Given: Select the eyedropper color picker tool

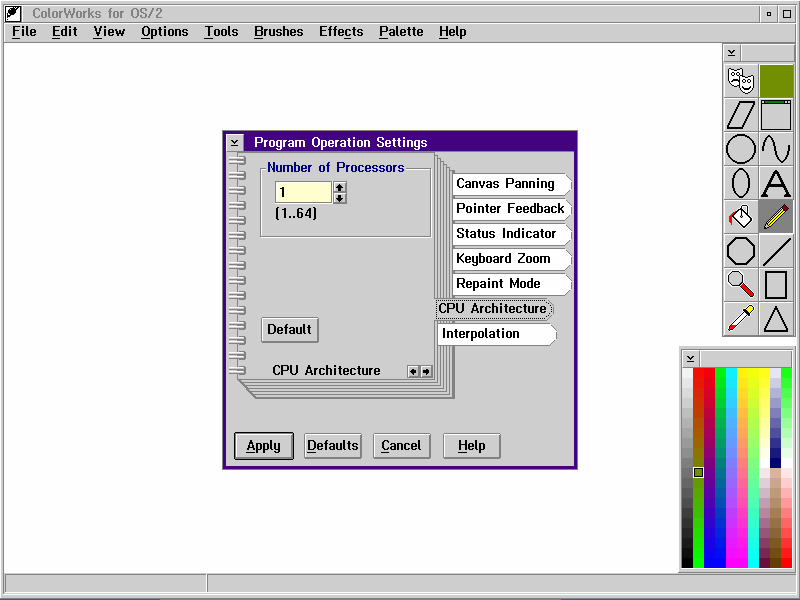Looking at the screenshot, I should [x=741, y=319].
